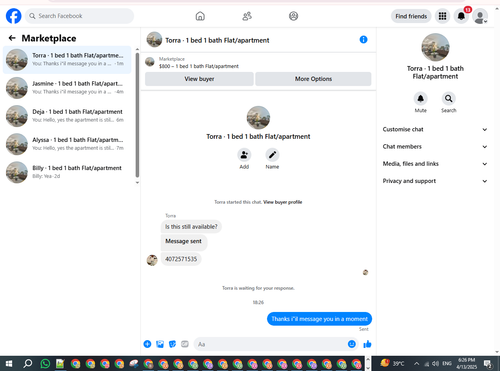This screenshot has height=371, width=500.
Task: Search in conversation magnifier icon
Action: tap(449, 99)
